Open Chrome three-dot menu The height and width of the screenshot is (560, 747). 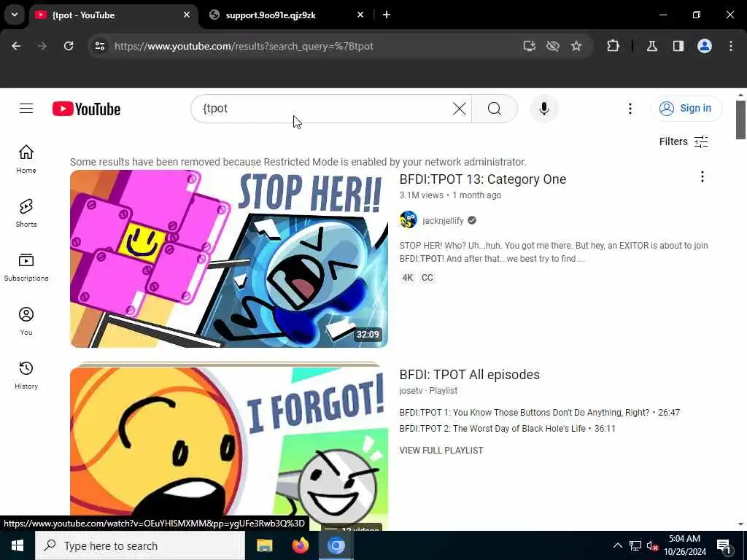pyautogui.click(x=731, y=46)
